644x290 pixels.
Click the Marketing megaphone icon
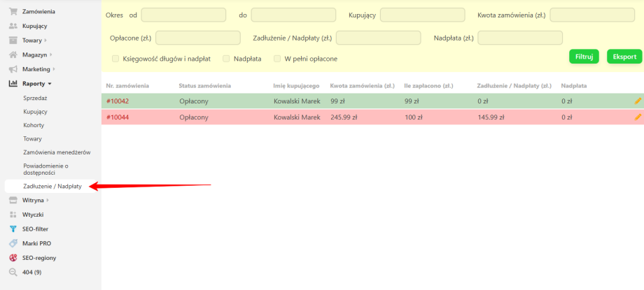(x=13, y=69)
